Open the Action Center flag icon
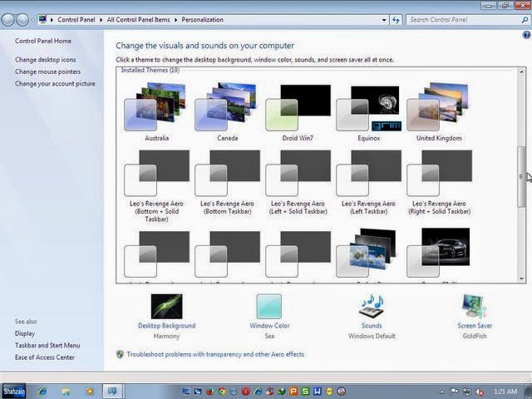The height and width of the screenshot is (399, 532). [x=455, y=392]
